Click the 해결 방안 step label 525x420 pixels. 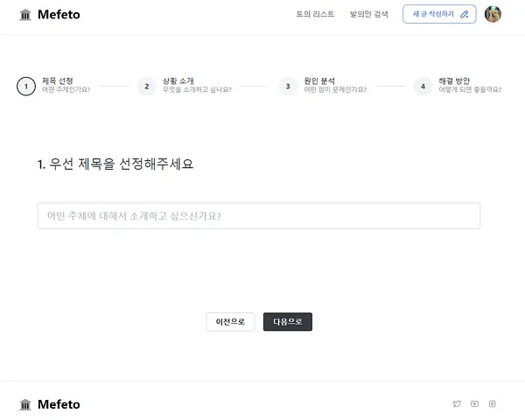(454, 81)
